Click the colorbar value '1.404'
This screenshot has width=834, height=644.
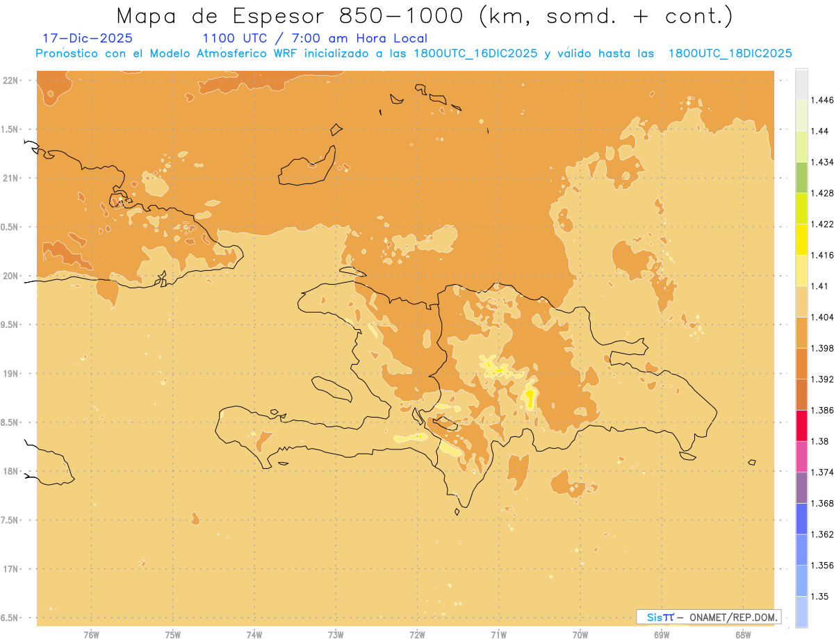point(822,317)
